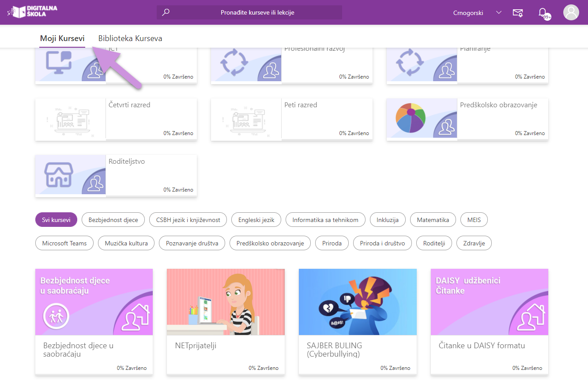
Task: Select the Zdravlje category button
Action: click(474, 243)
